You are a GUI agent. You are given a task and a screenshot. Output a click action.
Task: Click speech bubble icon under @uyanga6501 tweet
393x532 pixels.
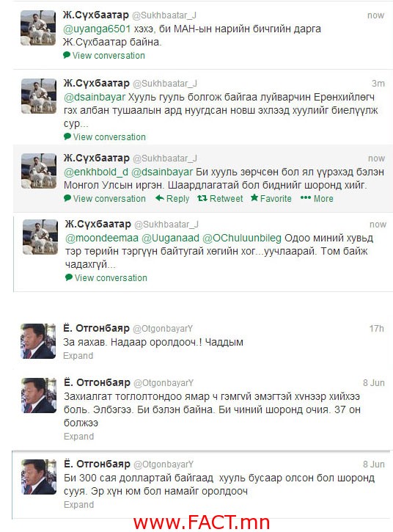point(67,54)
